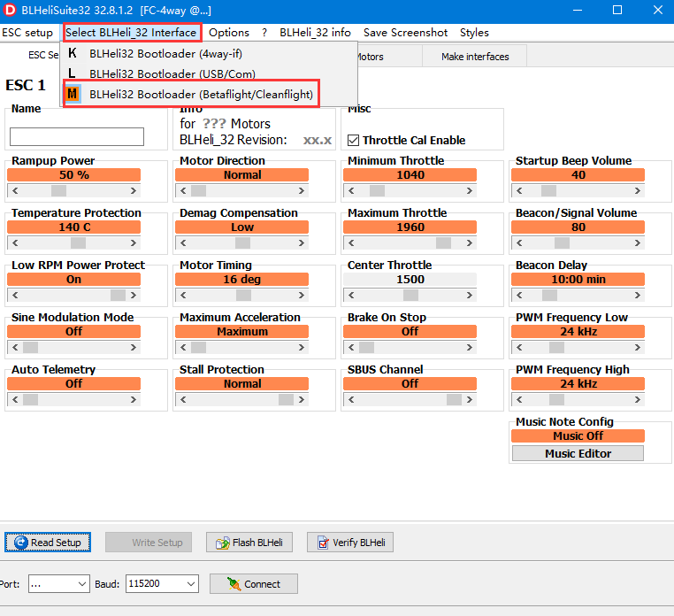Click the Write Setup button
This screenshot has height=616, width=674.
pyautogui.click(x=149, y=543)
